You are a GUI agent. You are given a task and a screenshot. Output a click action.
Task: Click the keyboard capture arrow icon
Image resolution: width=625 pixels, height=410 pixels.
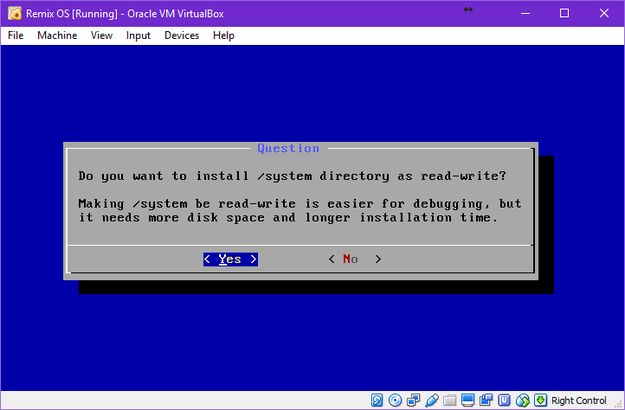[x=540, y=400]
